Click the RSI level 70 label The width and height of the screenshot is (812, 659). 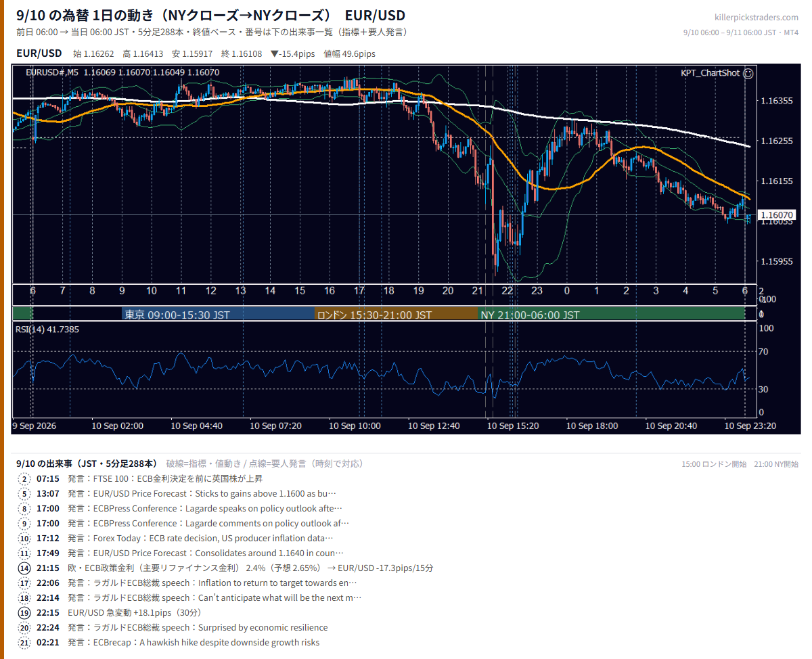(x=763, y=352)
